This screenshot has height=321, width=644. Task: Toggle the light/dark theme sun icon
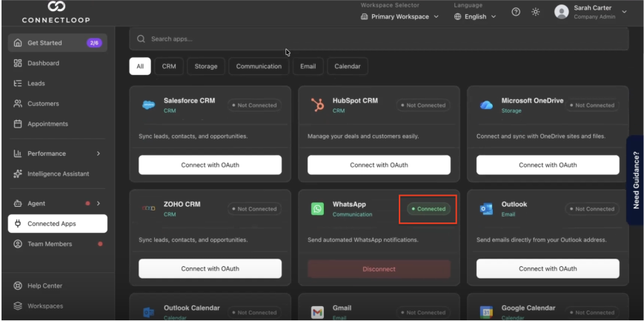point(536,12)
